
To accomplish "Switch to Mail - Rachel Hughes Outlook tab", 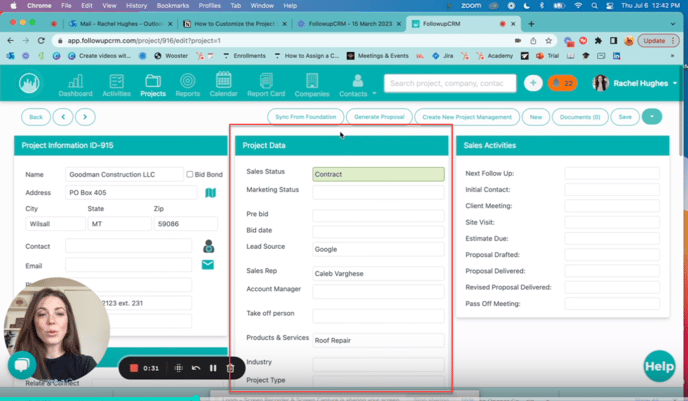I will pos(121,24).
